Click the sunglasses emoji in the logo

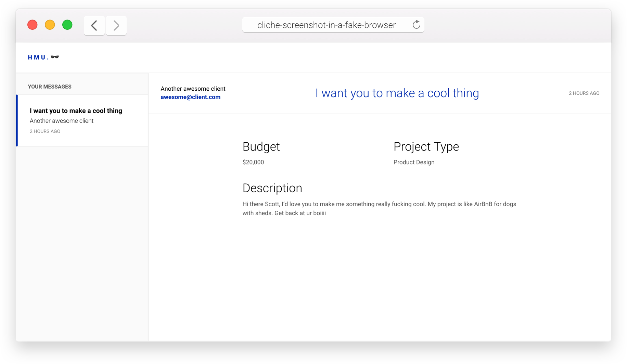55,57
